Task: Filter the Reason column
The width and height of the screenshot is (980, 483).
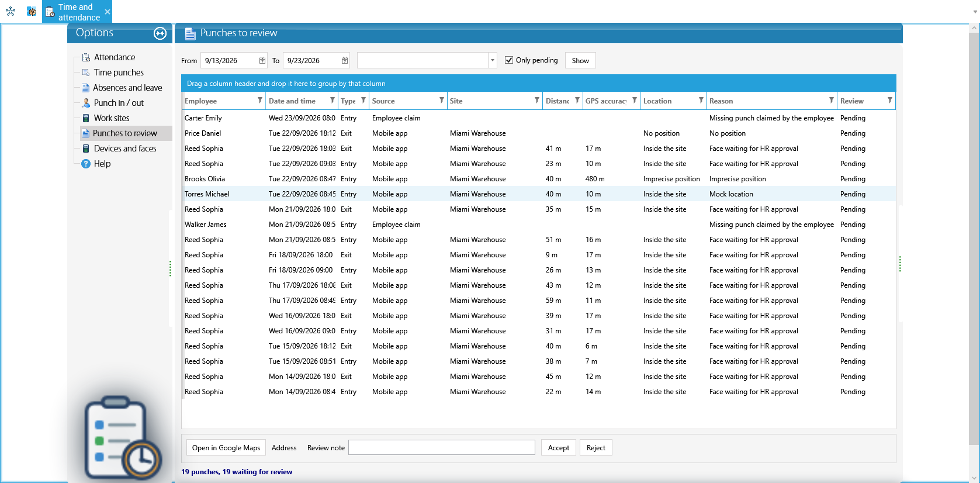Action: pos(832,101)
